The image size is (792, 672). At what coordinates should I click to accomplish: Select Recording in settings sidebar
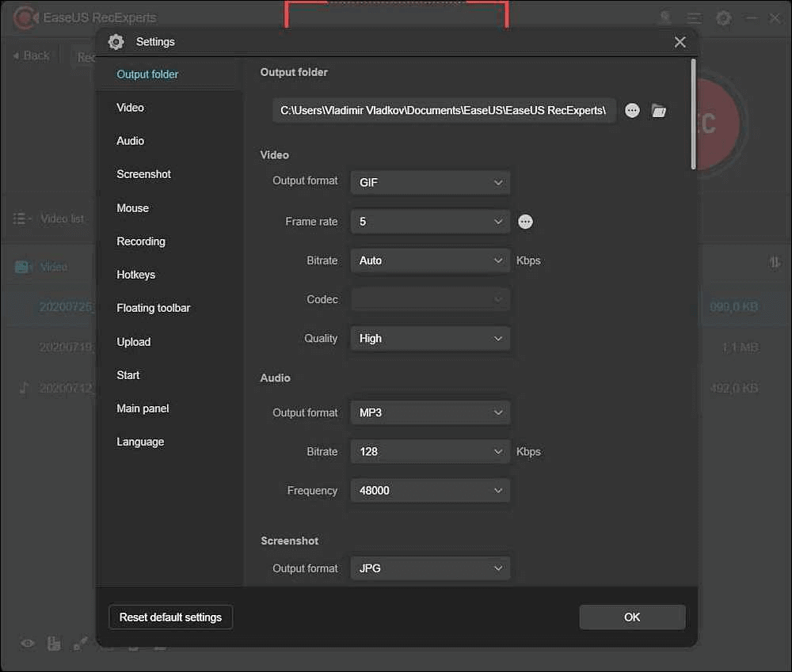click(141, 241)
